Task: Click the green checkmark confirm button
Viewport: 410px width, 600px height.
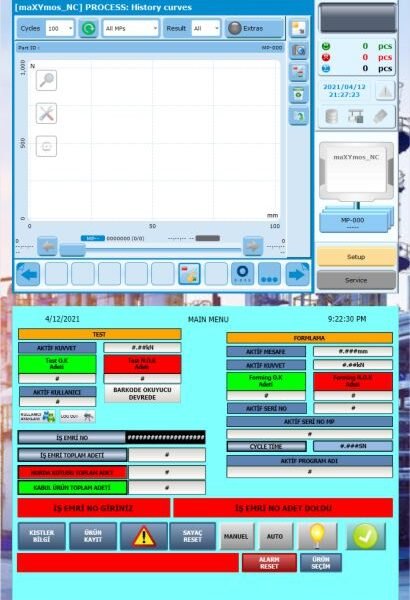Action: pos(366,536)
